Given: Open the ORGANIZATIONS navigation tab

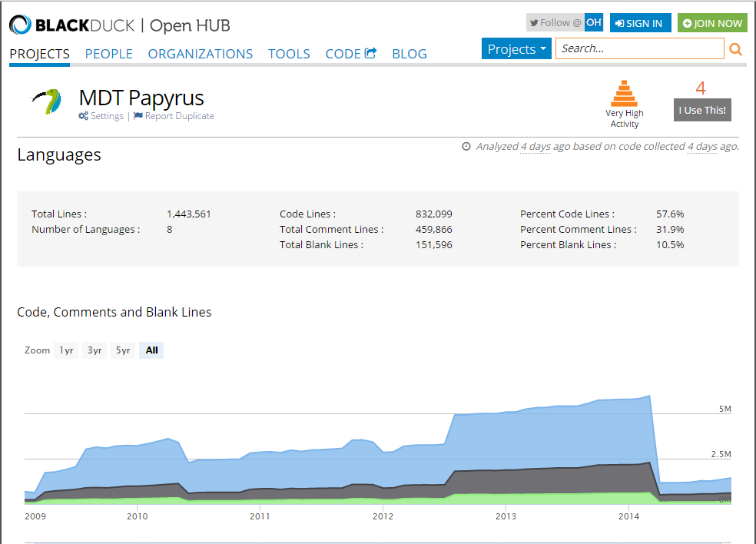Looking at the screenshot, I should [200, 54].
